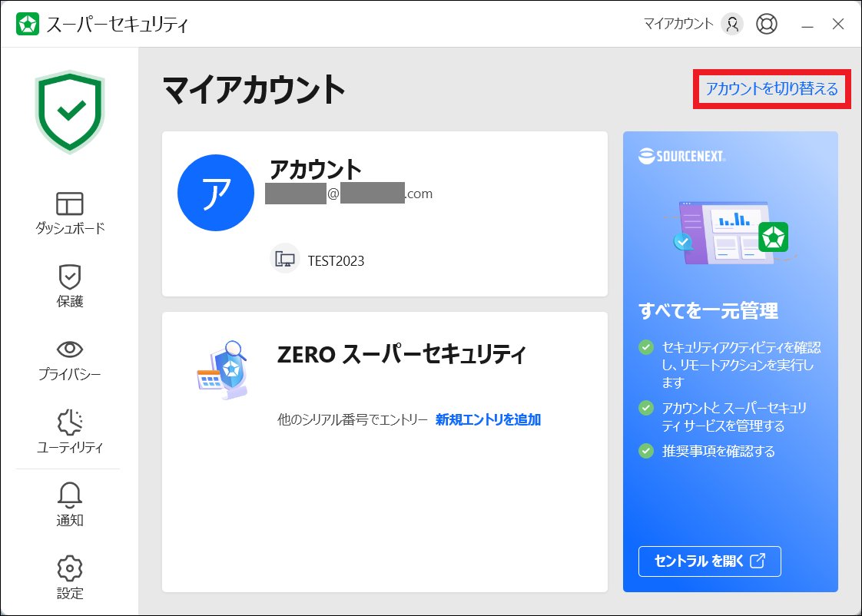Image resolution: width=862 pixels, height=616 pixels.
Task: Click the Super Security star logo
Action: [28, 24]
